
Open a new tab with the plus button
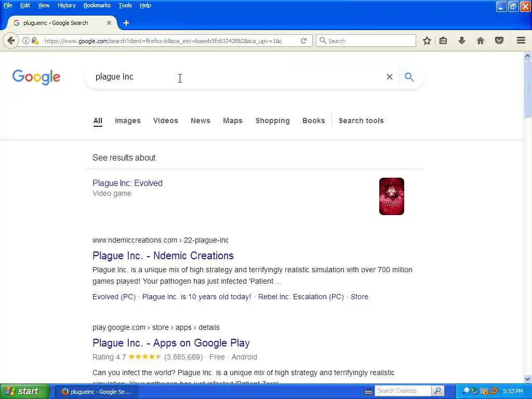[x=126, y=23]
